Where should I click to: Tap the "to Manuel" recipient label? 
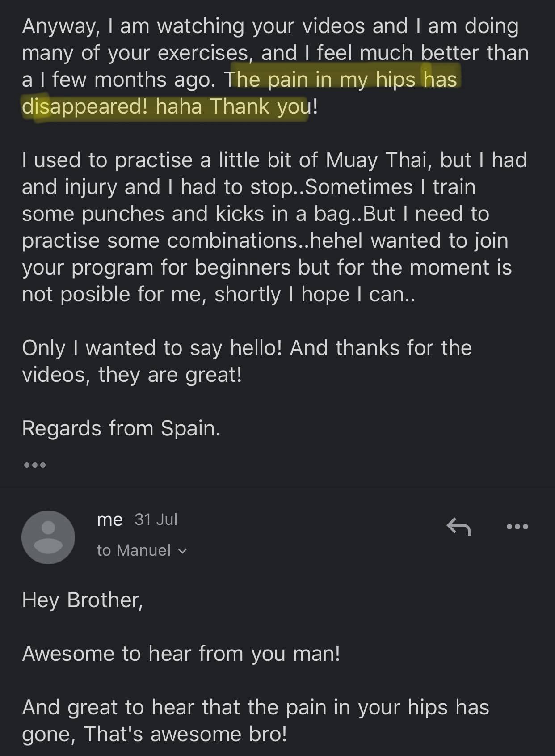coord(134,550)
